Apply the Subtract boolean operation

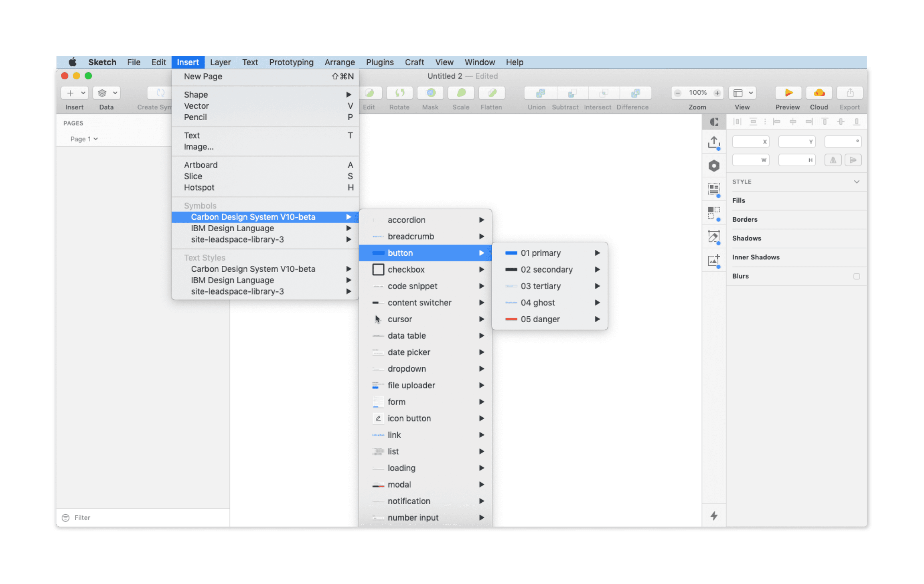tap(565, 93)
